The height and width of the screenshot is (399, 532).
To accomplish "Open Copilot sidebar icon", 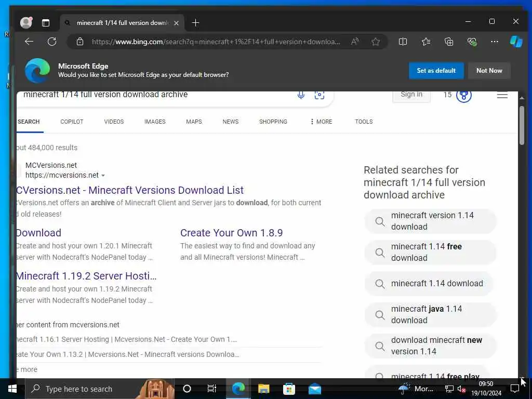I will pos(516,42).
